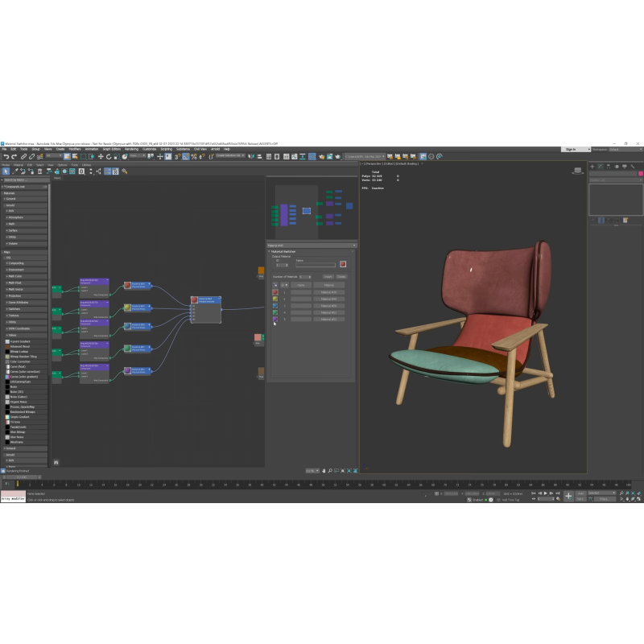
Task: Click the Create tab plus icon
Action: pos(592,167)
